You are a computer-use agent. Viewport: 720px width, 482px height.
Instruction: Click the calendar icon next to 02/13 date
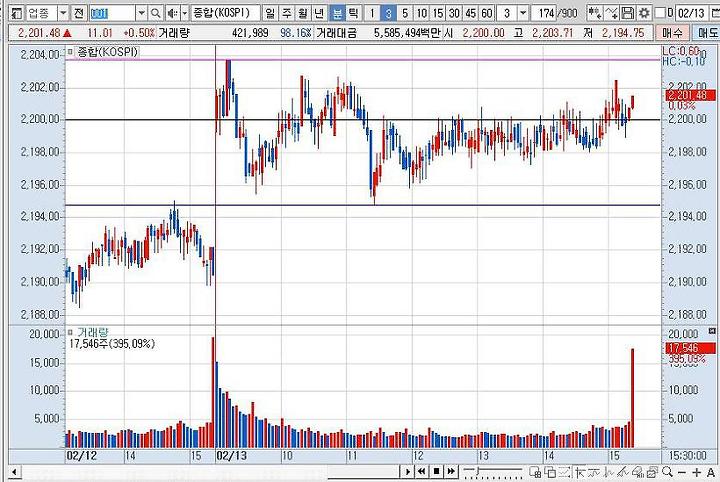714,13
